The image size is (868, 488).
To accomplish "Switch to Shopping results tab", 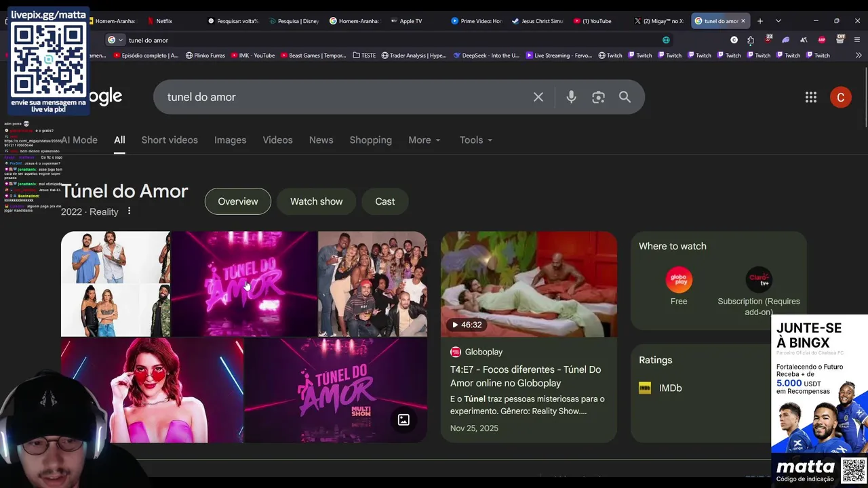I will point(370,140).
